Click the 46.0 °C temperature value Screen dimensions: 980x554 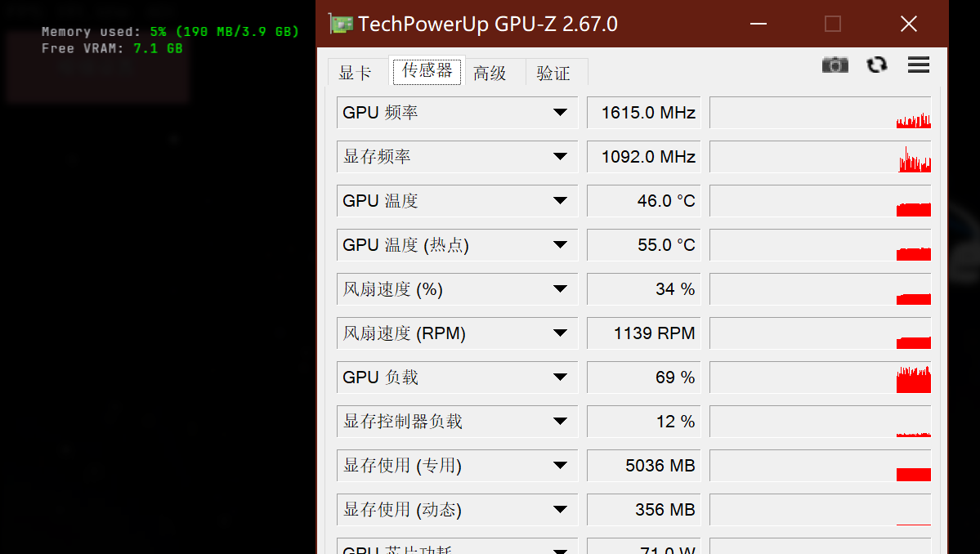pyautogui.click(x=644, y=200)
